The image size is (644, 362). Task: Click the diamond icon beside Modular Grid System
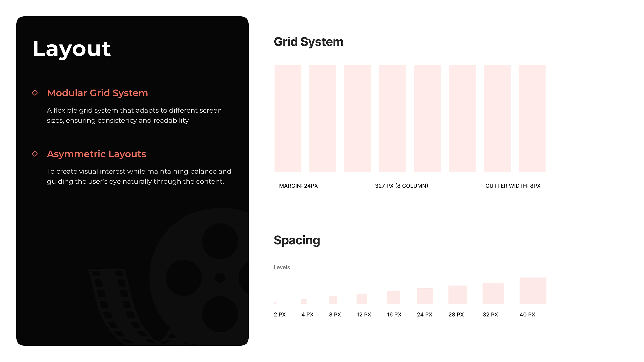coord(35,93)
